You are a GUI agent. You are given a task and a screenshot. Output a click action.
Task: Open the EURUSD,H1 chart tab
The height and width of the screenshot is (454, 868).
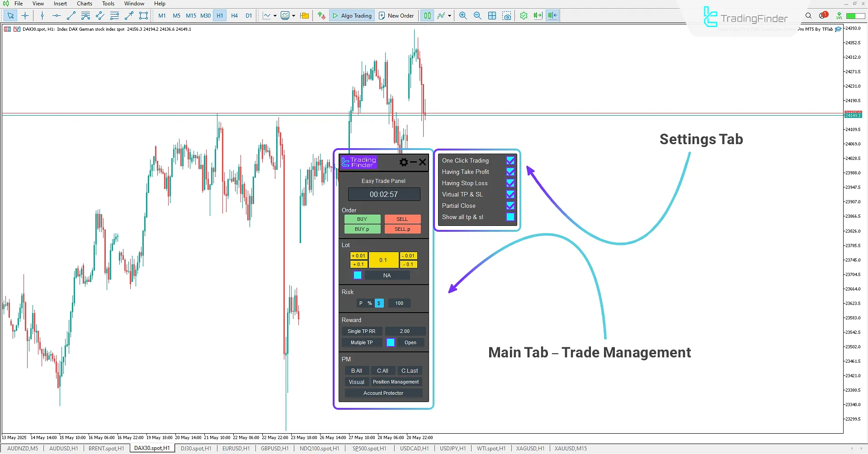[236, 448]
